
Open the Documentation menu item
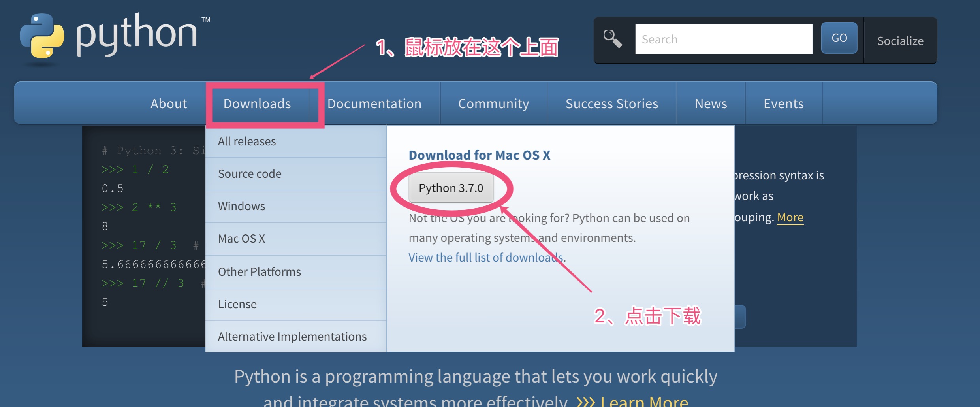click(374, 104)
